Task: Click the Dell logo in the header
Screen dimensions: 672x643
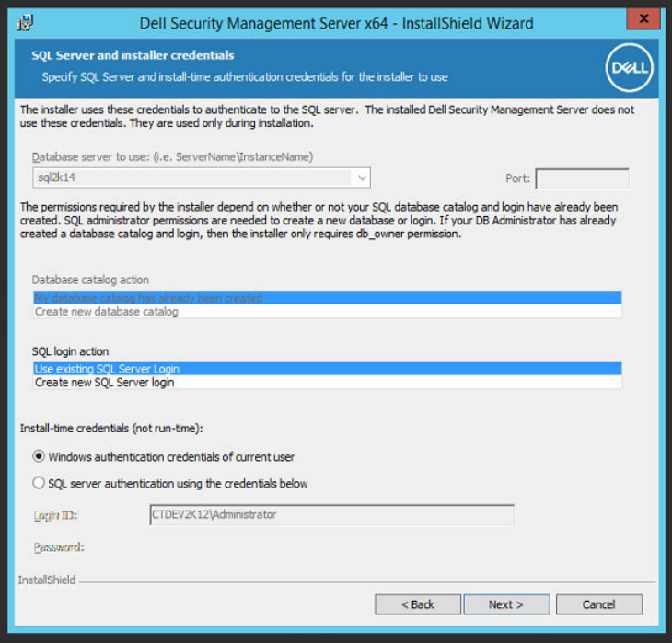Action: click(x=629, y=68)
